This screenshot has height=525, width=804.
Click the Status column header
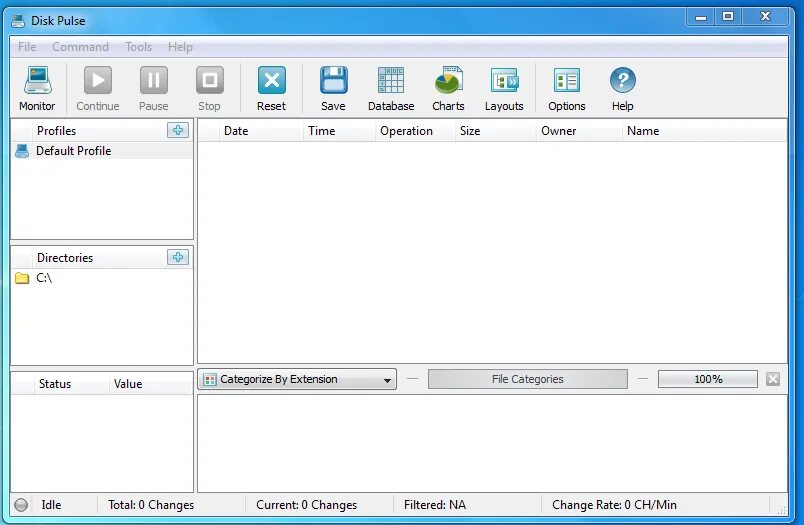click(x=71, y=384)
